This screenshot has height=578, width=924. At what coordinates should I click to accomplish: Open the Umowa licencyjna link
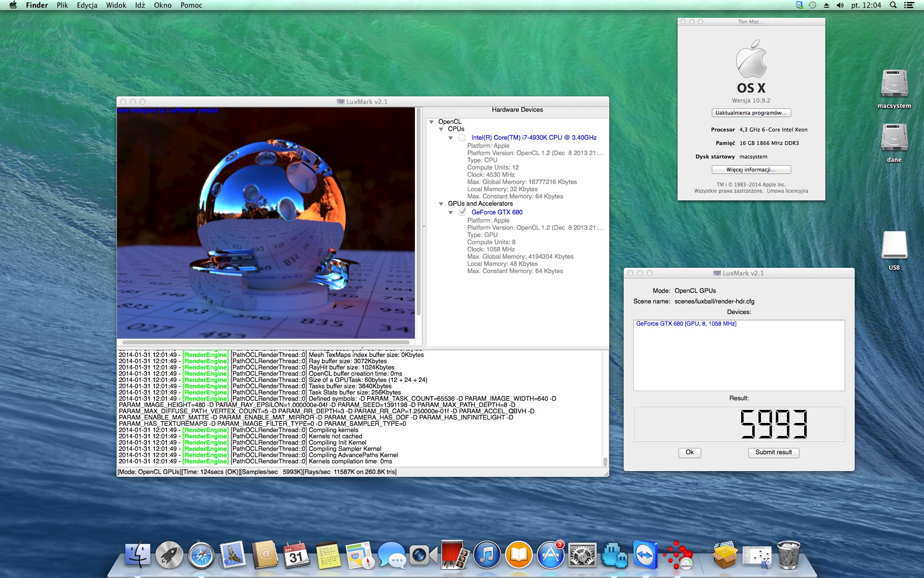(787, 191)
